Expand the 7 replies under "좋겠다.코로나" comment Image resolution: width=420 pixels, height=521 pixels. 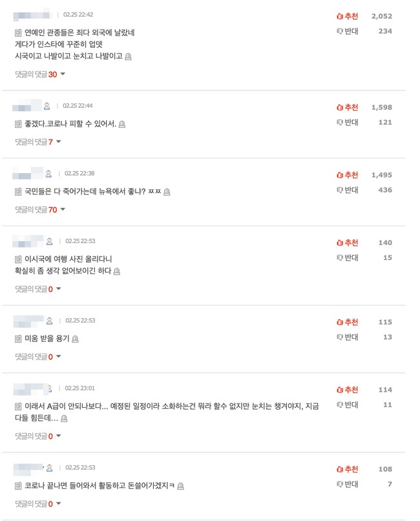coord(38,142)
